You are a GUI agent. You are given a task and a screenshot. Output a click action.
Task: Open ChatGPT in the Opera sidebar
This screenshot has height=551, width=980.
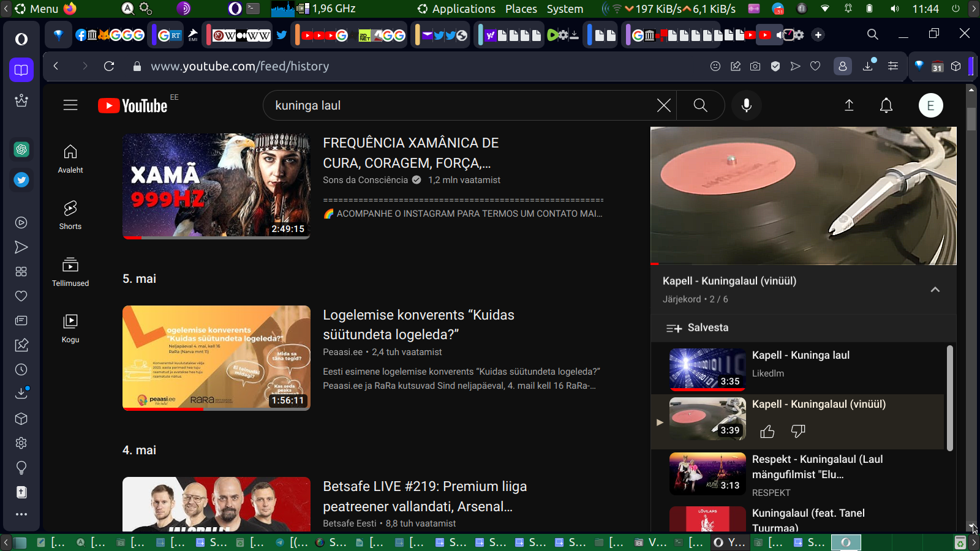(x=21, y=149)
